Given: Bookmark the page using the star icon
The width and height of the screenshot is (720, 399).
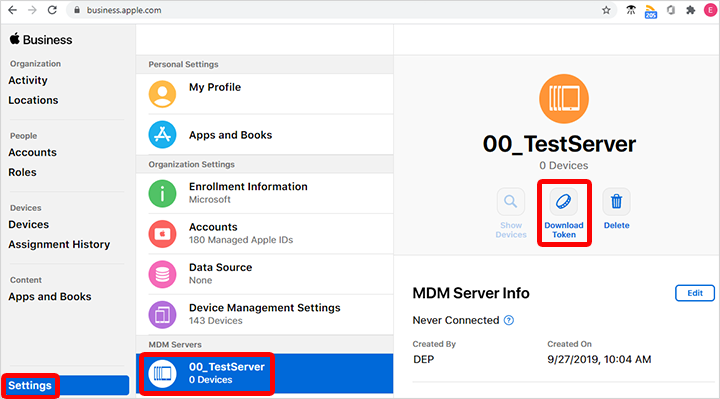Looking at the screenshot, I should (606, 10).
